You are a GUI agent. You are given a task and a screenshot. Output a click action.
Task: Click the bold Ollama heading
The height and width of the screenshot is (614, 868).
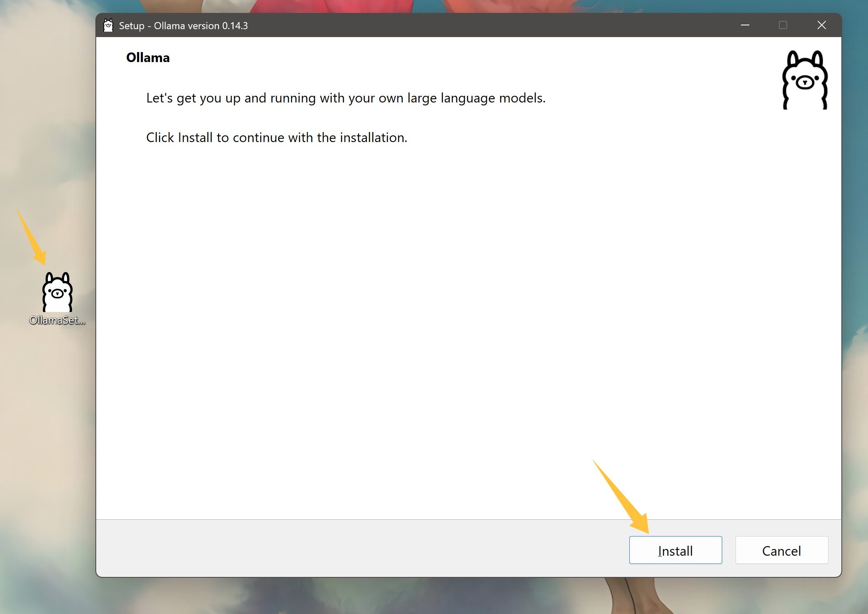[148, 57]
